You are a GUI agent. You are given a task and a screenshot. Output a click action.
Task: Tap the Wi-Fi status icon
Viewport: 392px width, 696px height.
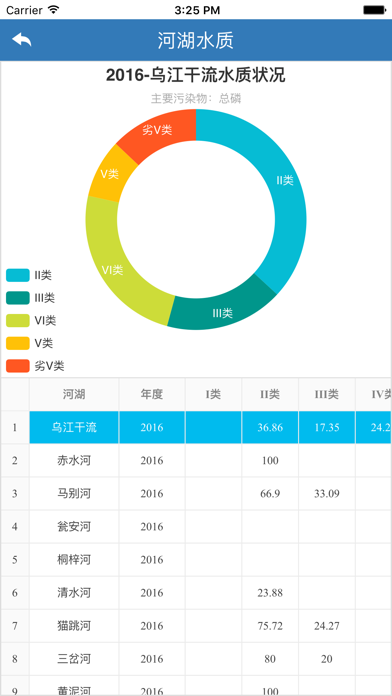[x=54, y=9]
